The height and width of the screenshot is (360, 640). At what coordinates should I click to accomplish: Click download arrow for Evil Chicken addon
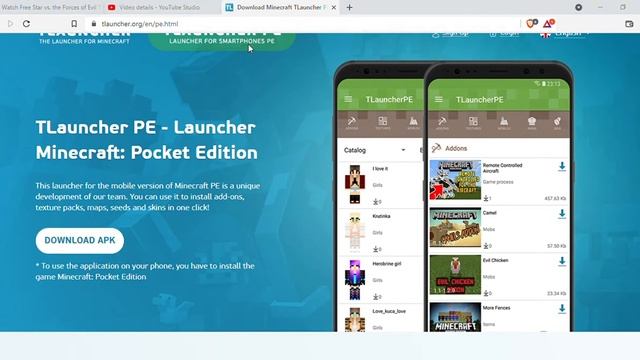(x=562, y=261)
